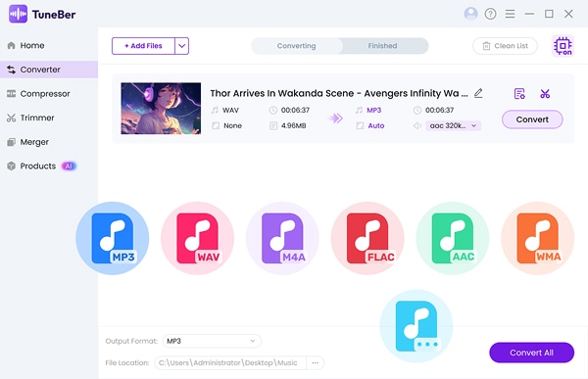Viewport: 588px width, 379px height.
Task: Click the Convert All button
Action: click(531, 353)
